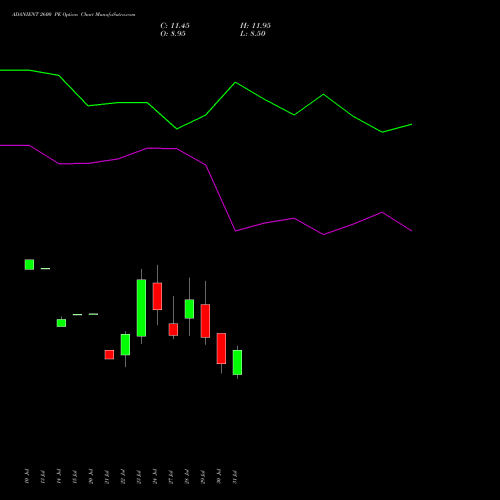500x500 pixels.
Task: Click the last green candle above 31 Jul
Action: tap(237, 362)
